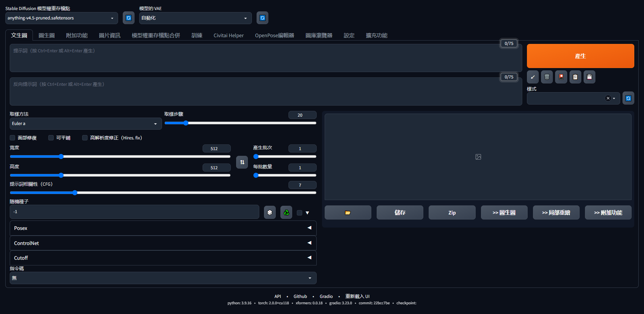The width and height of the screenshot is (644, 314).
Task: Open the Github footer link
Action: click(x=300, y=296)
